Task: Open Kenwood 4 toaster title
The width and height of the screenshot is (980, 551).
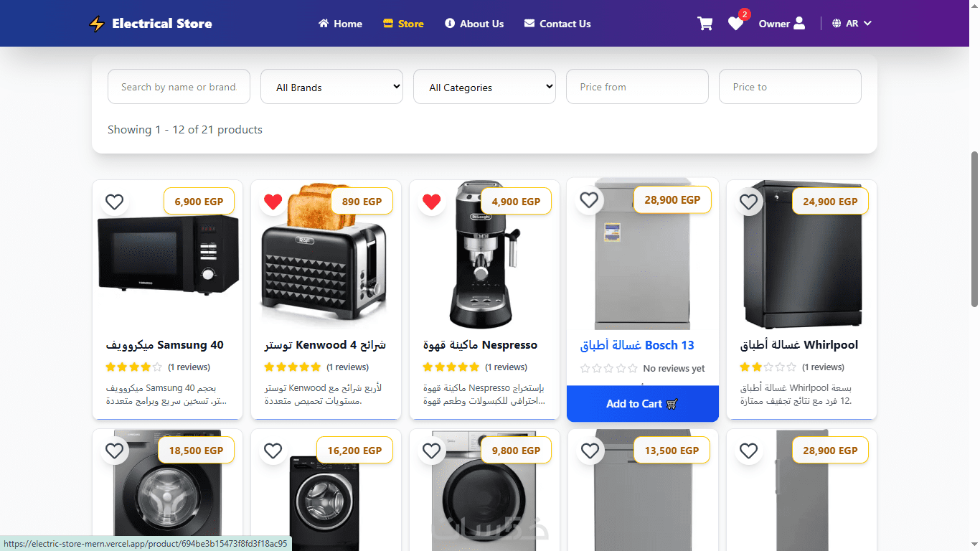Action: [325, 345]
